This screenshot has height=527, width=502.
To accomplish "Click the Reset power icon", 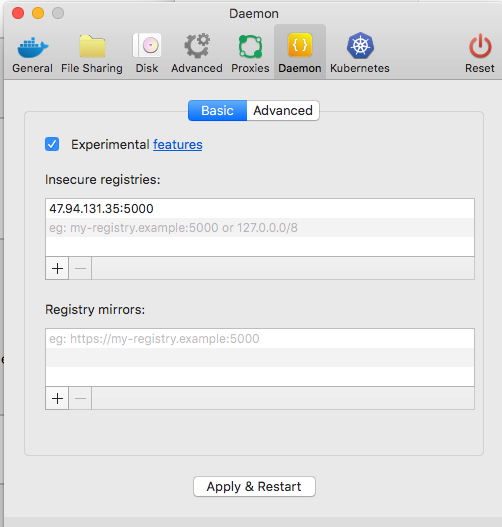I will 480,46.
